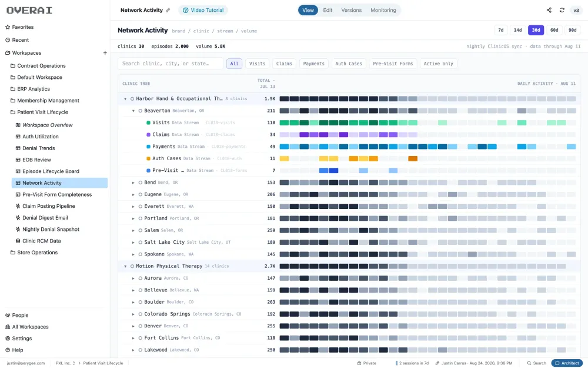Select the 90d time range
Viewport: 588px width, 368px height.
573,30
